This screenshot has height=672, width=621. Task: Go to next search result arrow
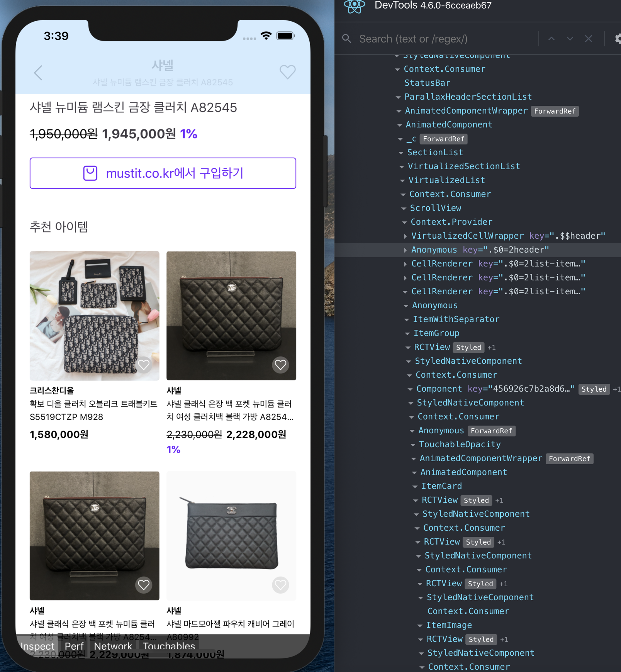[x=570, y=39]
